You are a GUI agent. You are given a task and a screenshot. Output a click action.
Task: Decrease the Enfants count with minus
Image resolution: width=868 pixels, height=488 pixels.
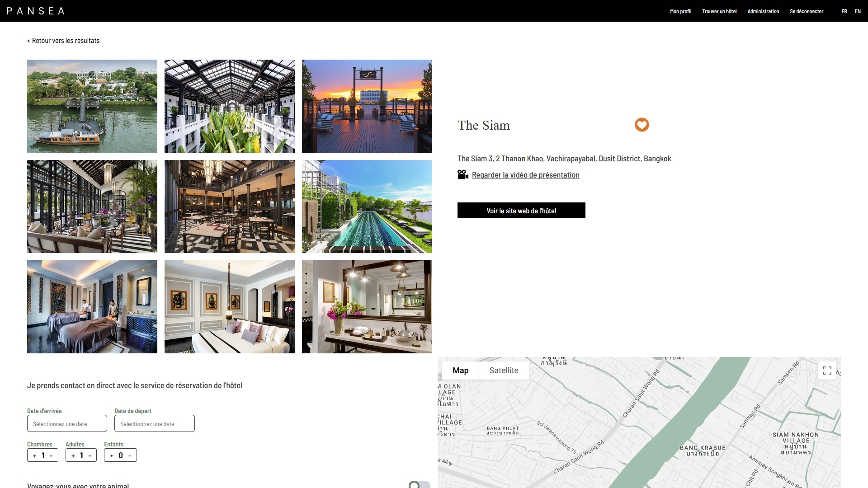130,455
